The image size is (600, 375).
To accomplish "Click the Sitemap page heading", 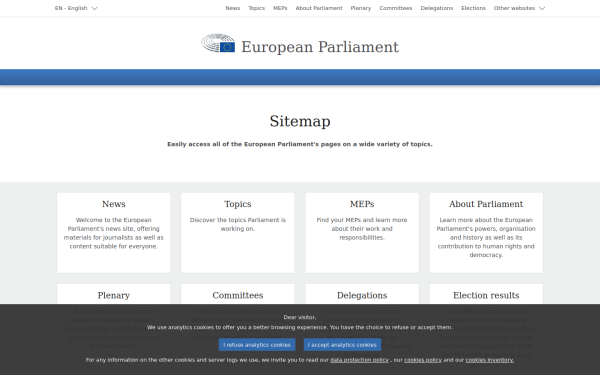I will [x=300, y=121].
